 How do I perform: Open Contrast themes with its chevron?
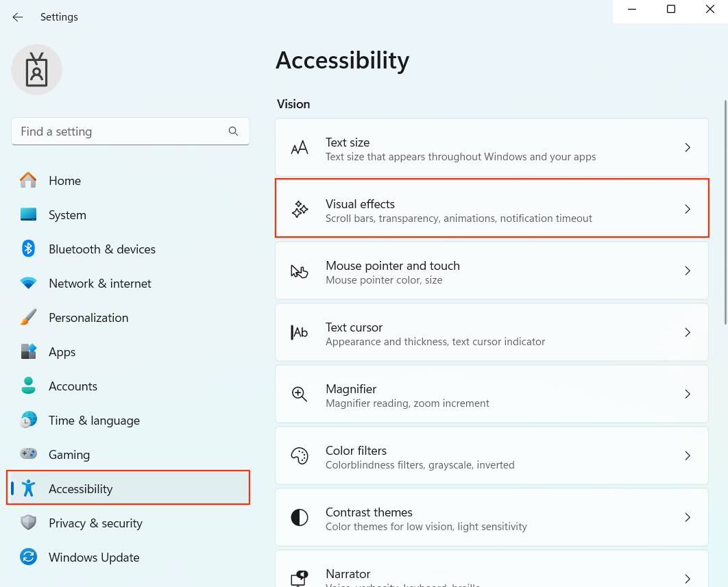pyautogui.click(x=688, y=517)
